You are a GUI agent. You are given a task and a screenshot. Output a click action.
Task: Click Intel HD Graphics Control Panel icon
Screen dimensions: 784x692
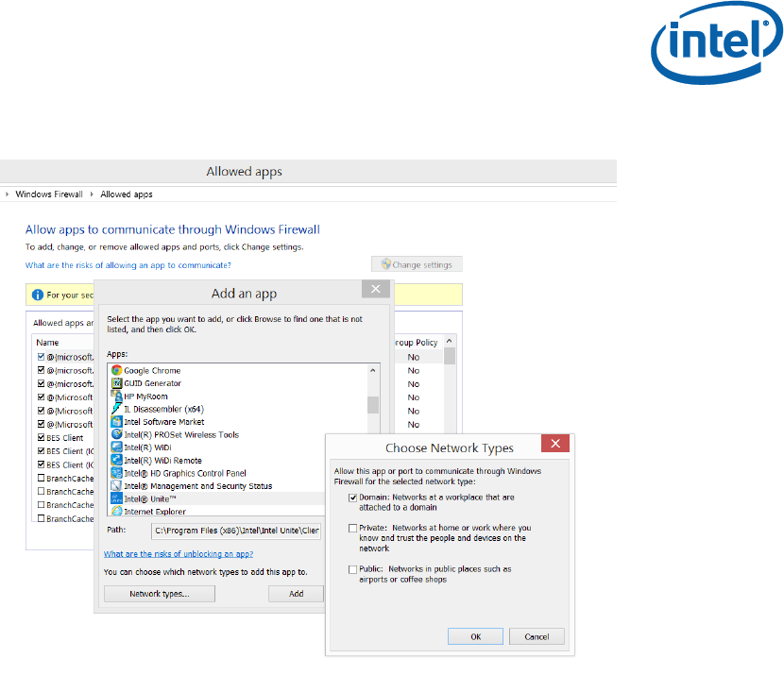tap(116, 473)
